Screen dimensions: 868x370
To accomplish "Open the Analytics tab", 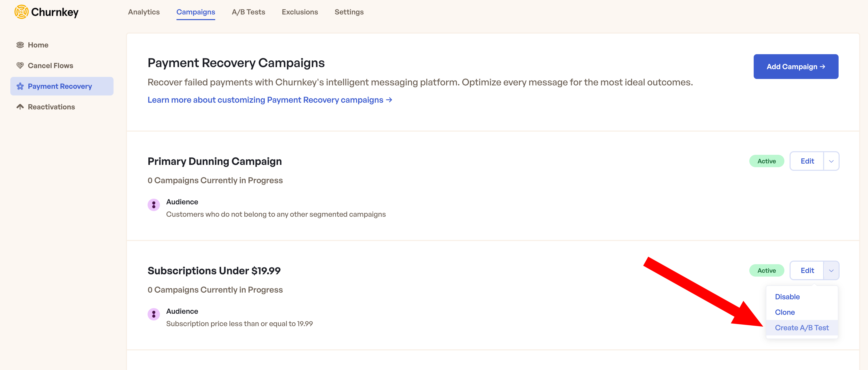I will (144, 12).
